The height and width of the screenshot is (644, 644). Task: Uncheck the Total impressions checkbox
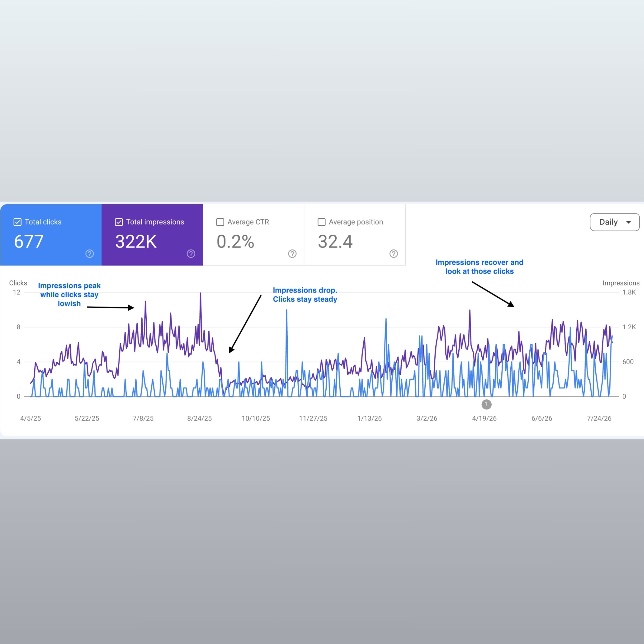pyautogui.click(x=119, y=222)
